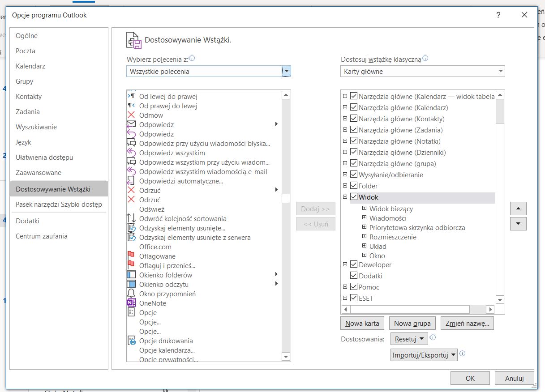Click the ribbon tree scroll down arrow
The image size is (545, 392).
pyautogui.click(x=500, y=300)
